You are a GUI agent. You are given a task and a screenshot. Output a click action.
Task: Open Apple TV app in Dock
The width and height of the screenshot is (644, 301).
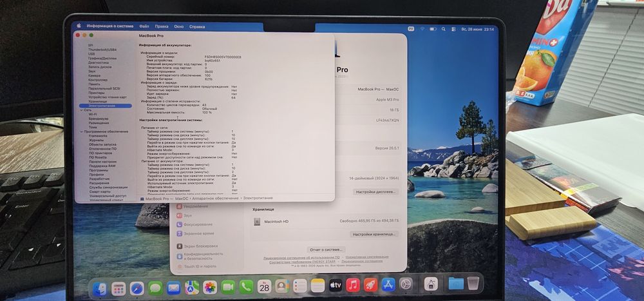coord(335,285)
